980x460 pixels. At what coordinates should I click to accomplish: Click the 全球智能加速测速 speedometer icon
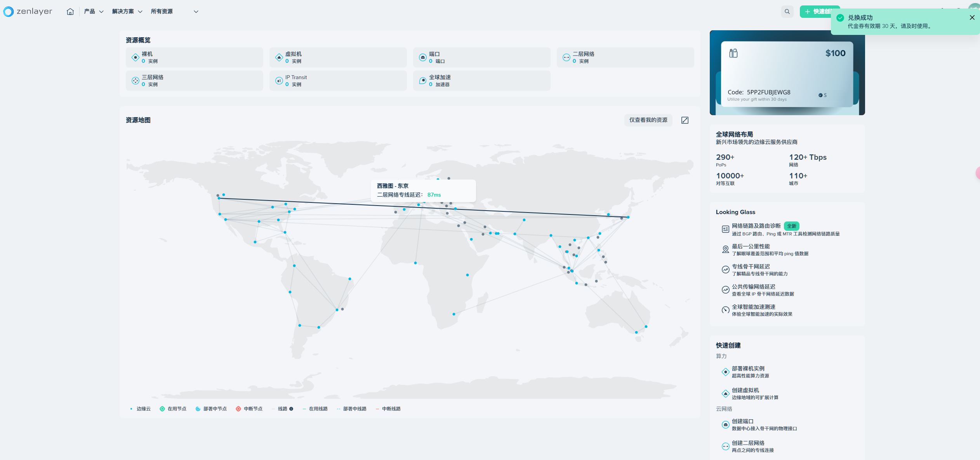[725, 310]
